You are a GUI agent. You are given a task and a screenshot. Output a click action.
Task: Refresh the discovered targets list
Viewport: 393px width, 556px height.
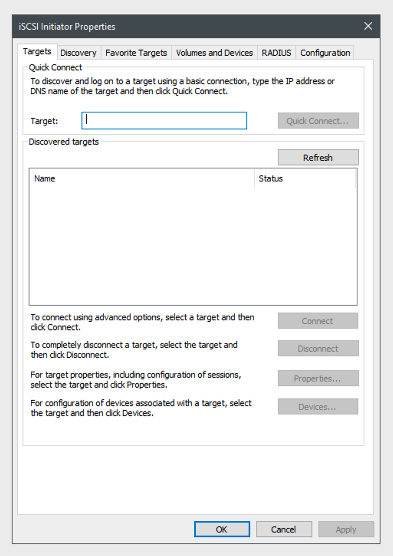coord(318,157)
